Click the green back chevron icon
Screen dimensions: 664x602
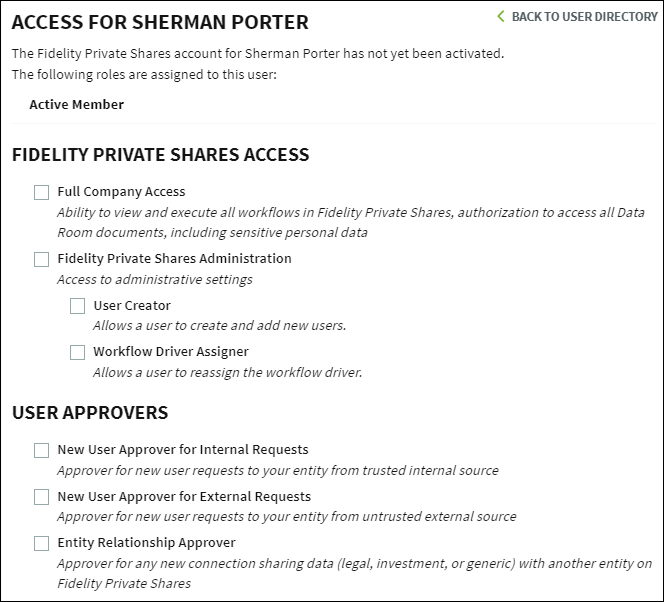(x=501, y=17)
